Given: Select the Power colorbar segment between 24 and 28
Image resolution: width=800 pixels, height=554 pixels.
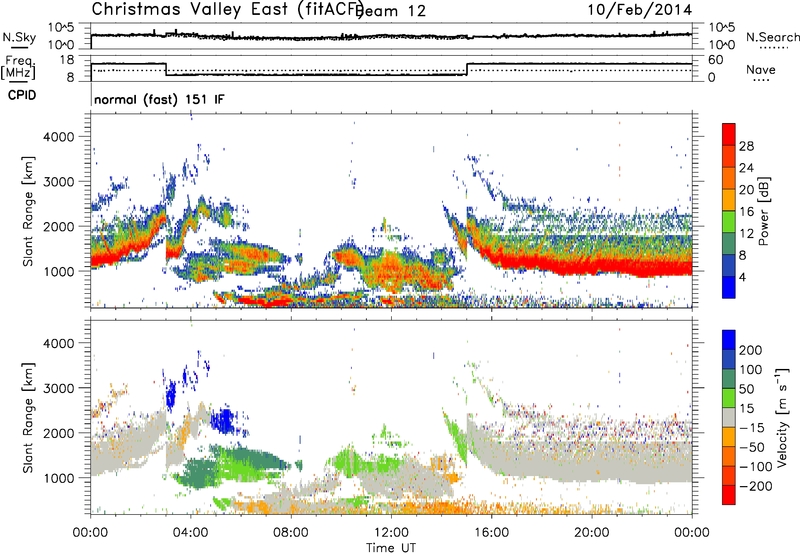Looking at the screenshot, I should 729,157.
